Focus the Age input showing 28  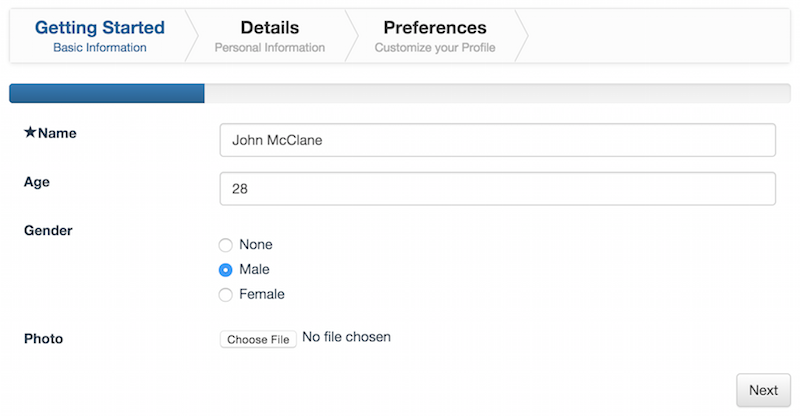(497, 188)
